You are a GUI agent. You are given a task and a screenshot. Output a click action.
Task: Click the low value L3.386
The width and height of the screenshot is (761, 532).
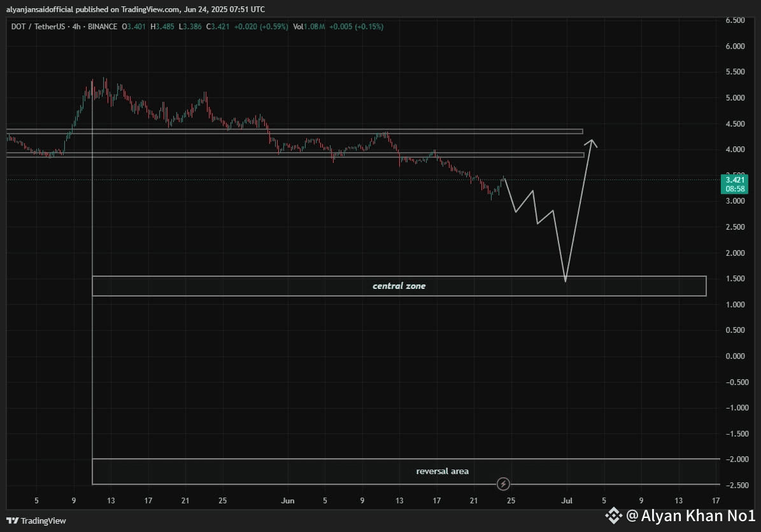(x=190, y=27)
